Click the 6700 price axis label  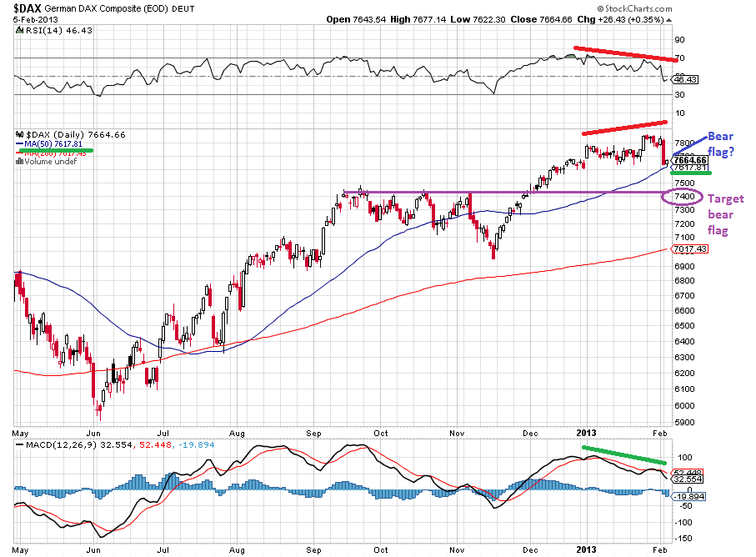coord(684,296)
